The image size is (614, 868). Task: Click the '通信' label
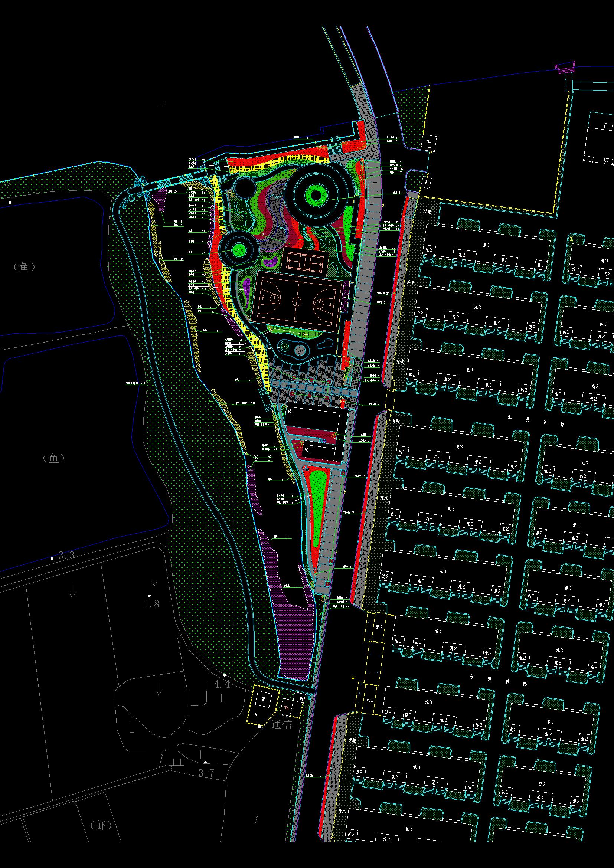tap(282, 725)
